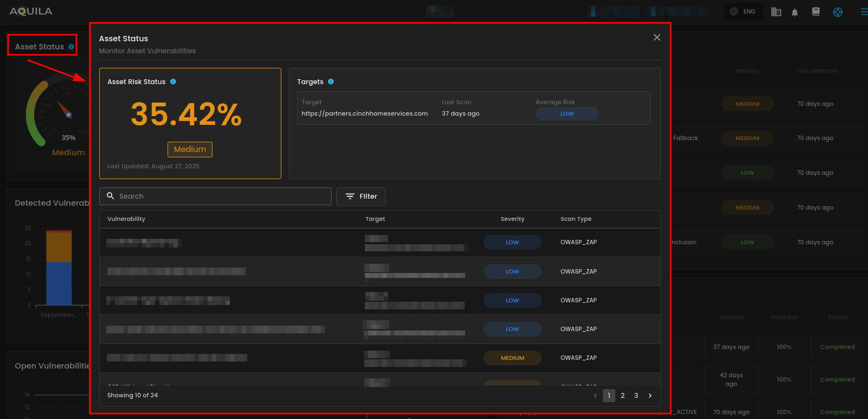Go to page 3 of results
Image resolution: width=868 pixels, height=419 pixels.
coord(636,396)
